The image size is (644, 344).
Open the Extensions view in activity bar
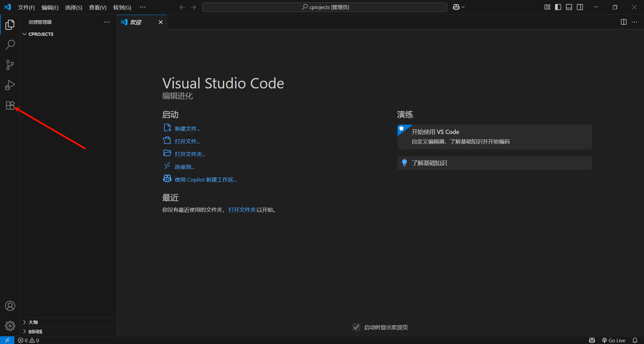coord(10,106)
